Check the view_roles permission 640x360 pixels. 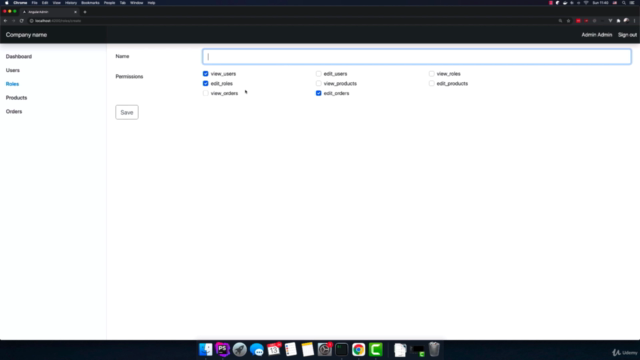(431, 74)
